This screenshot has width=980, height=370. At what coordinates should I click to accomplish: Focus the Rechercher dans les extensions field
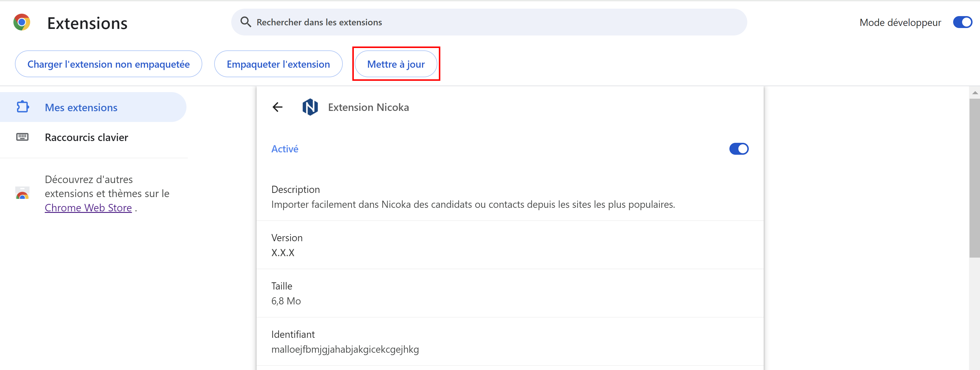point(489,22)
